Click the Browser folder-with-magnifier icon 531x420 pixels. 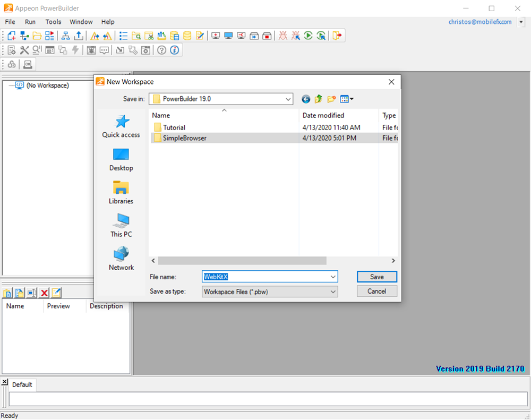click(x=136, y=36)
